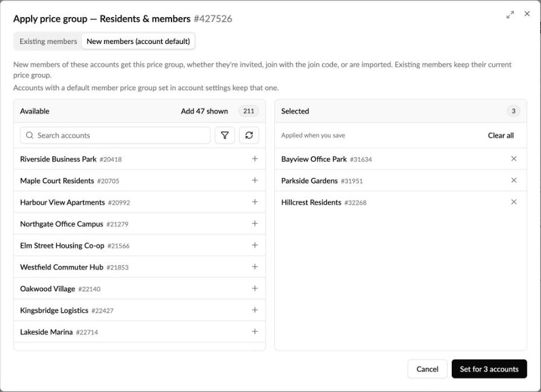This screenshot has height=392, width=541.
Task: Expand the dialog to full size
Action: tap(510, 15)
